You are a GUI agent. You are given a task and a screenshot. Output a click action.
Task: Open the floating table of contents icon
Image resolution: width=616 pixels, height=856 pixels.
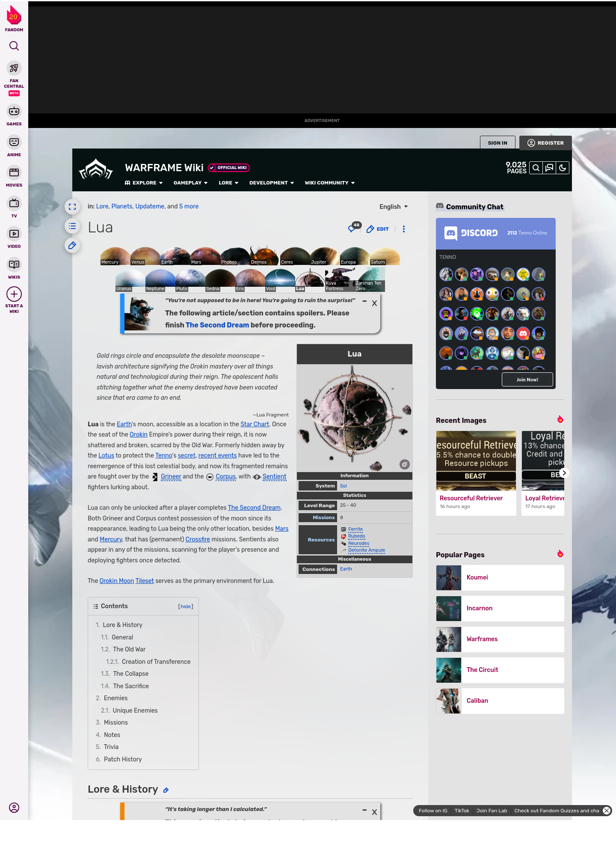[72, 226]
